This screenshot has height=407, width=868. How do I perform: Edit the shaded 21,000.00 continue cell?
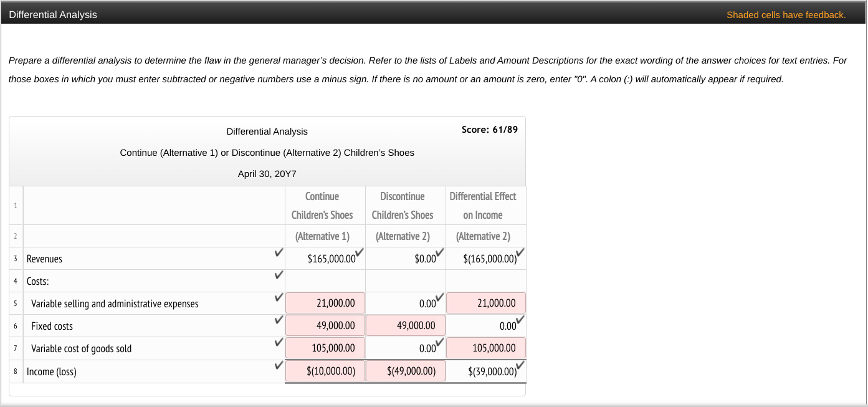pyautogui.click(x=325, y=304)
